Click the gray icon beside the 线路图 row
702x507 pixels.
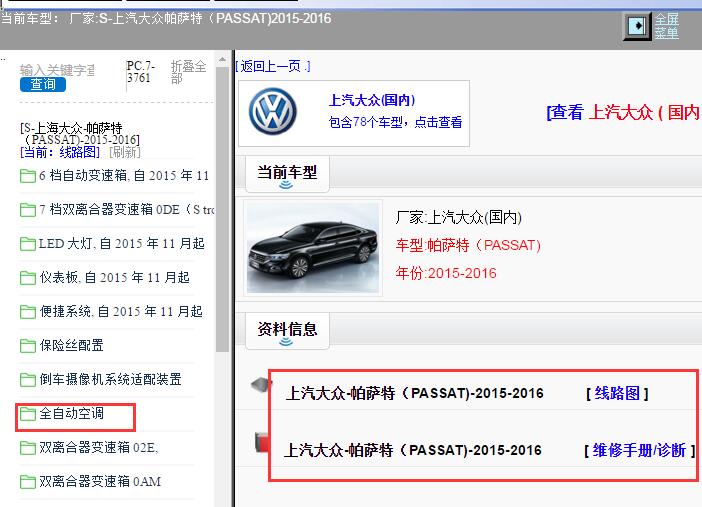point(261,385)
